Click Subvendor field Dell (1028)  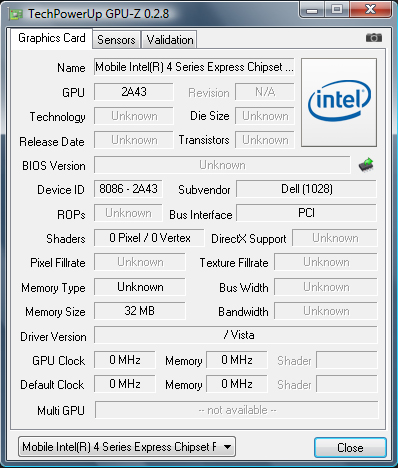click(x=307, y=189)
